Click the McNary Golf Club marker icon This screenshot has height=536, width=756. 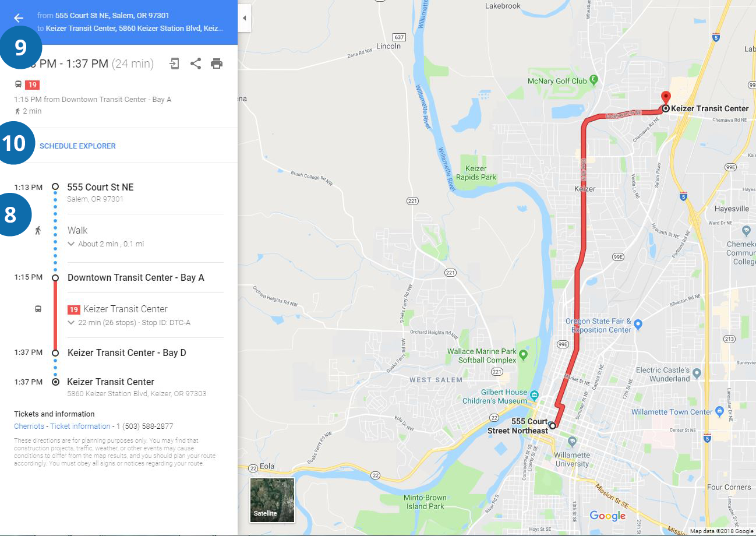[594, 80]
